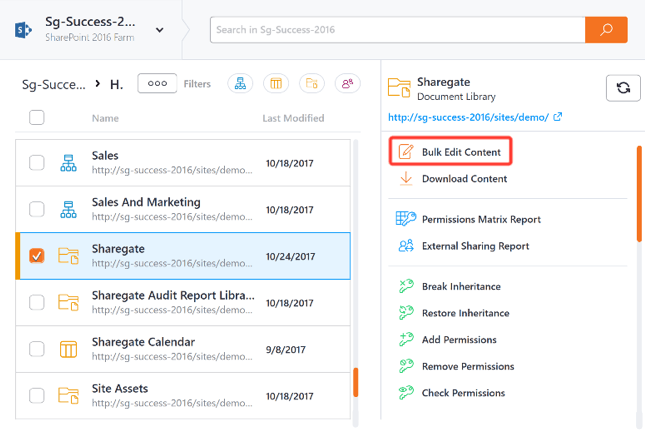Click the Check Permissions key icon

click(x=406, y=392)
